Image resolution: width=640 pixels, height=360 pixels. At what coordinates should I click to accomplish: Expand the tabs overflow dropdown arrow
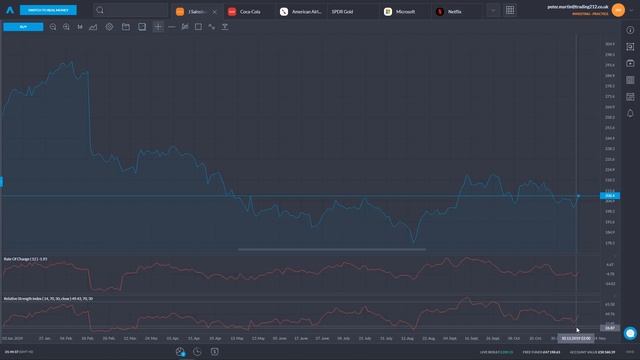[493, 11]
